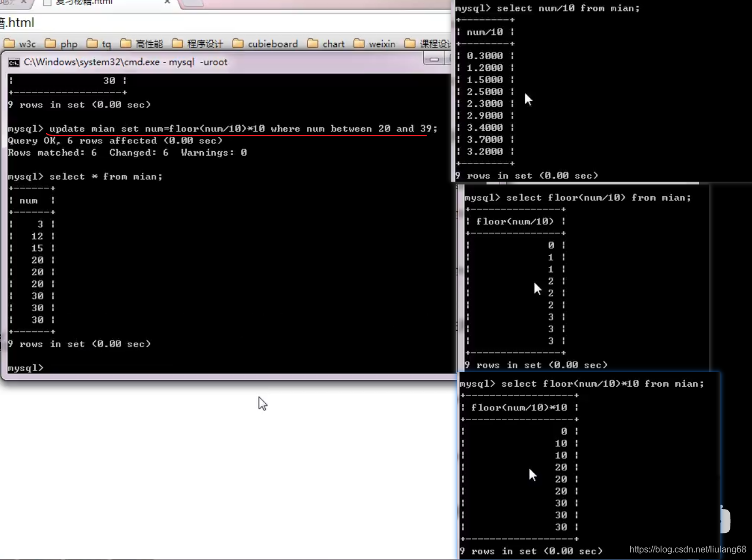The width and height of the screenshot is (752, 560).
Task: Click the value 0 in floor(num/10) results
Action: pos(551,245)
